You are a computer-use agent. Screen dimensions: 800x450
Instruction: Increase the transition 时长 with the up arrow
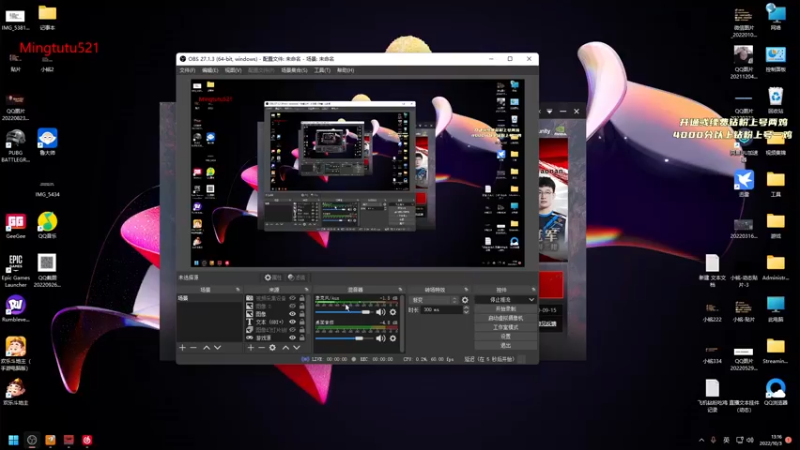(466, 308)
